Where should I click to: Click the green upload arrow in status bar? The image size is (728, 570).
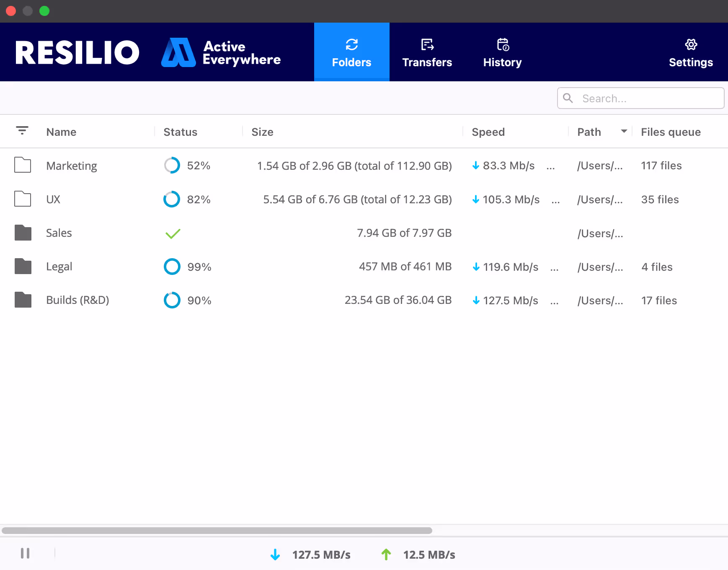385,554
